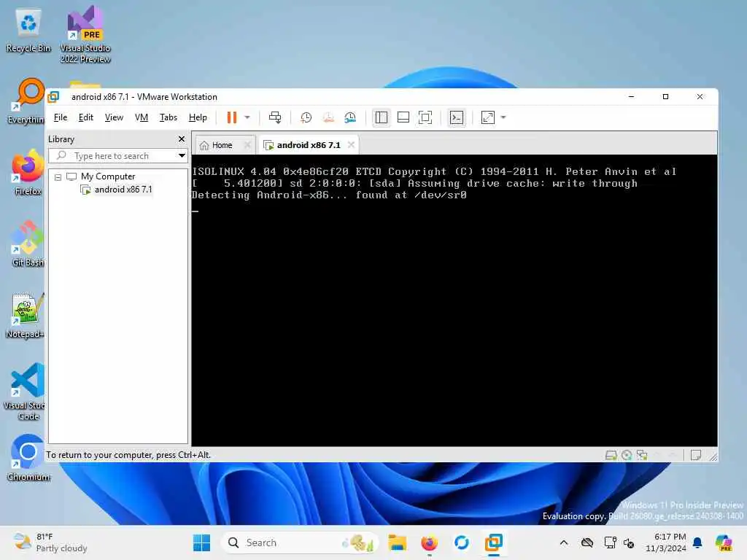The width and height of the screenshot is (747, 560).
Task: Open the snapshot manager
Action: (x=350, y=117)
